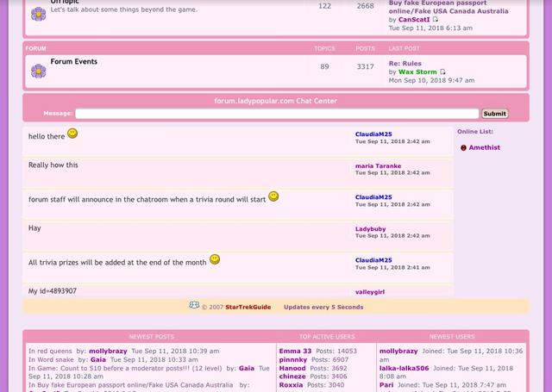Click Forum Events topics count 89
Viewport: 552px width, 392px height.
point(324,66)
